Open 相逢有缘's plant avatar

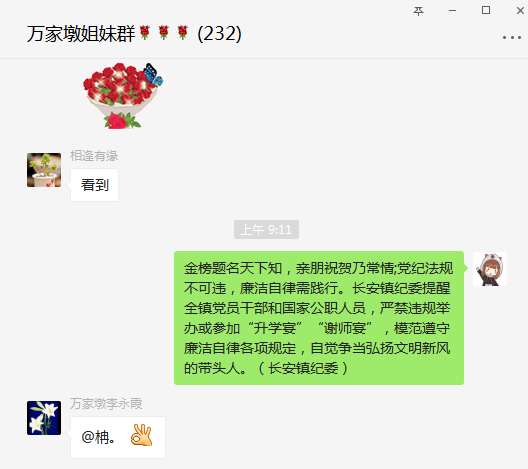point(44,170)
